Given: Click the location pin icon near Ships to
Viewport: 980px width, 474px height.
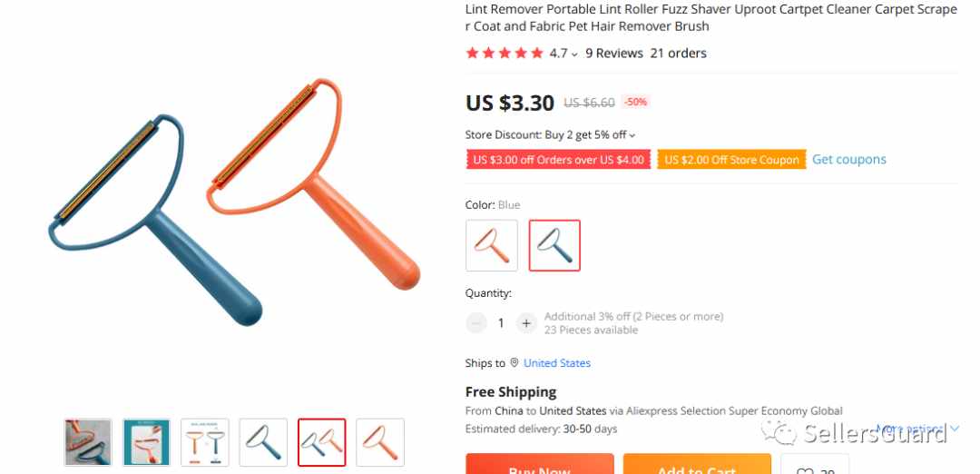Looking at the screenshot, I should pyautogui.click(x=514, y=362).
